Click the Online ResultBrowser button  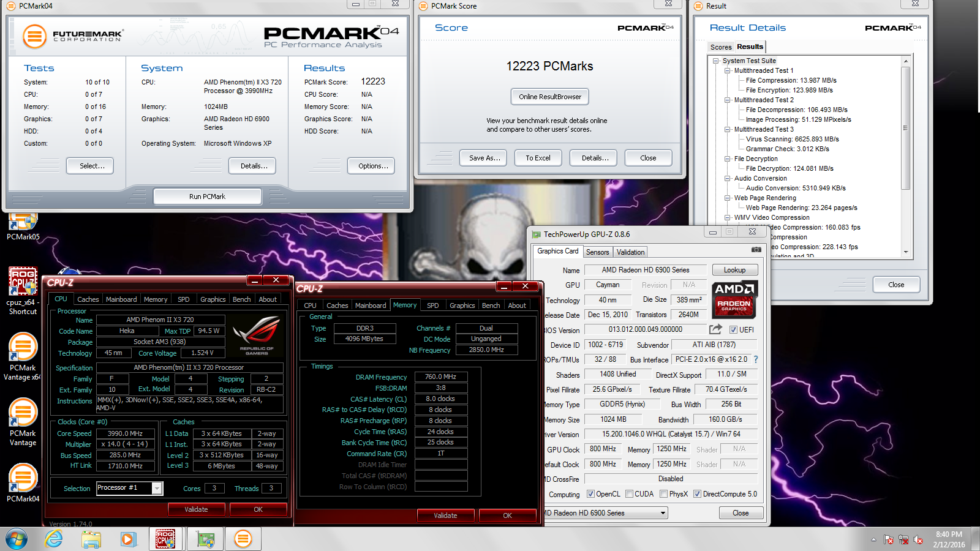550,97
